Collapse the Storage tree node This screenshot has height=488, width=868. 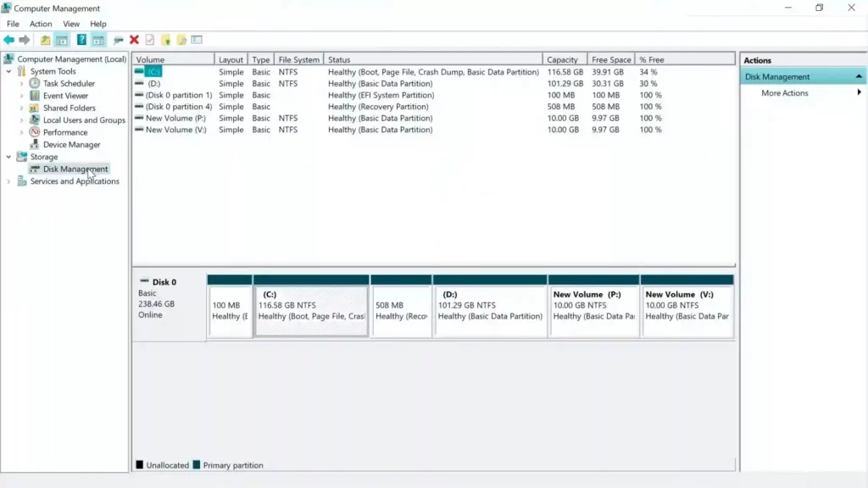tap(8, 157)
